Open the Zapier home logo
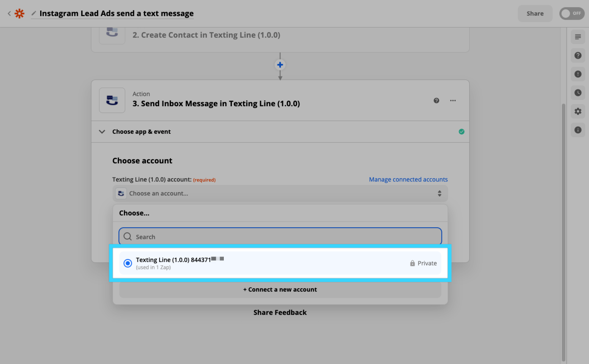 tap(19, 14)
